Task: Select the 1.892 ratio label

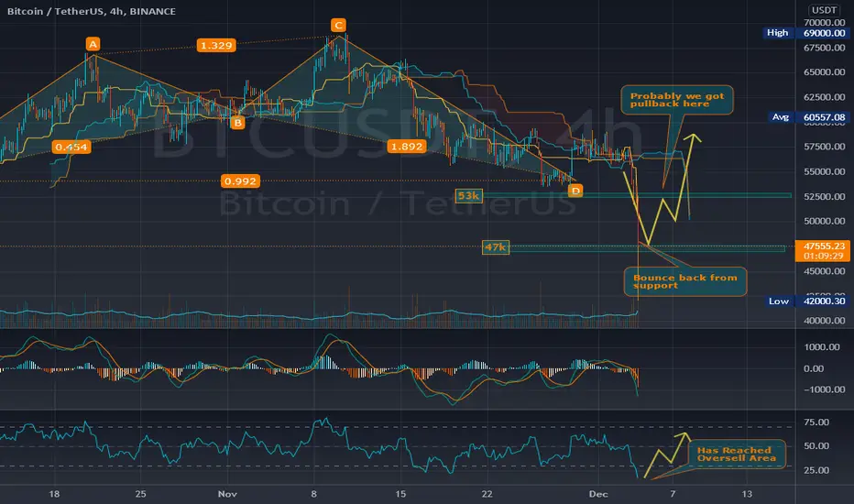Action: click(406, 146)
